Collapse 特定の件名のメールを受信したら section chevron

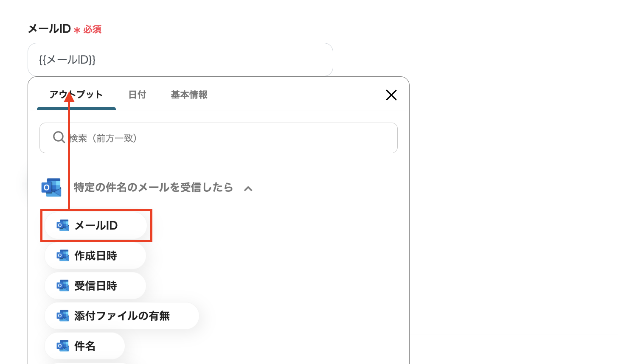(x=248, y=188)
